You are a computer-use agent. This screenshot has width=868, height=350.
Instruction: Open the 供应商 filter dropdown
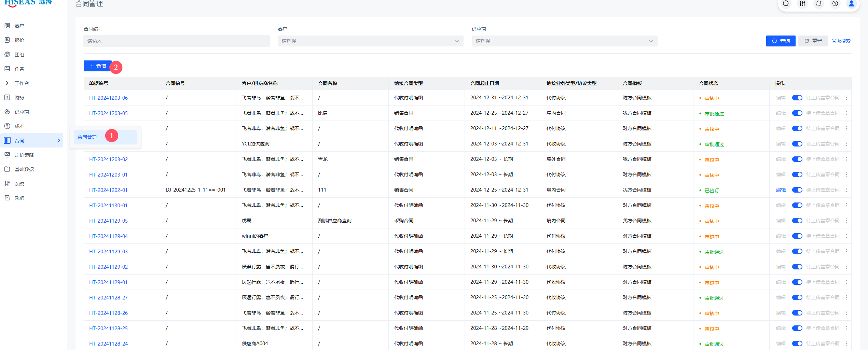[564, 41]
